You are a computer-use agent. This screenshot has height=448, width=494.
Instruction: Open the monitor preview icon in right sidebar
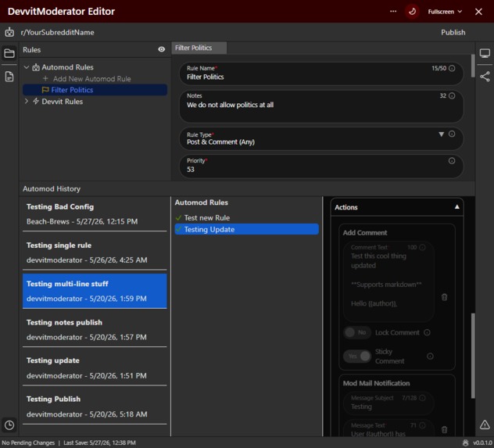[x=485, y=53]
